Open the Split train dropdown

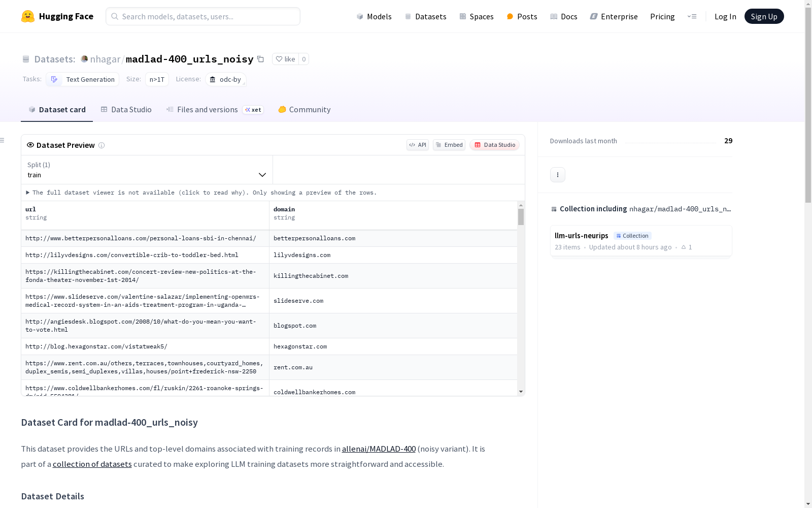(147, 170)
